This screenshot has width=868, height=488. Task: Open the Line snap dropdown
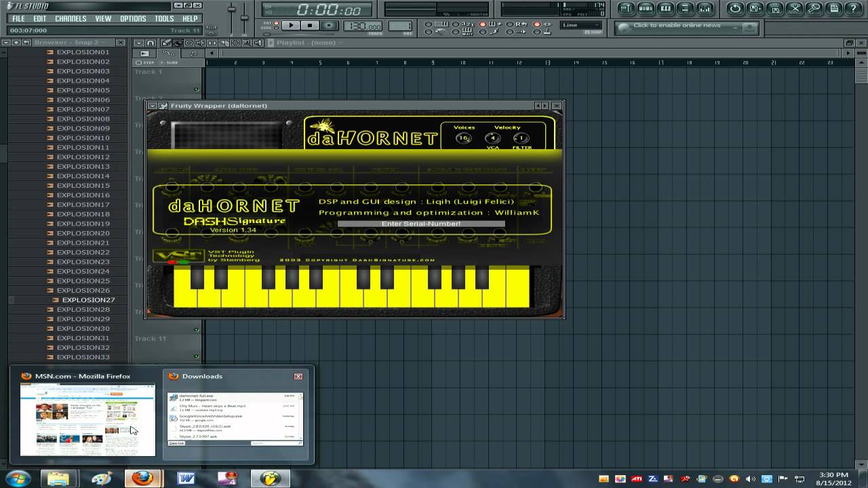click(x=580, y=25)
